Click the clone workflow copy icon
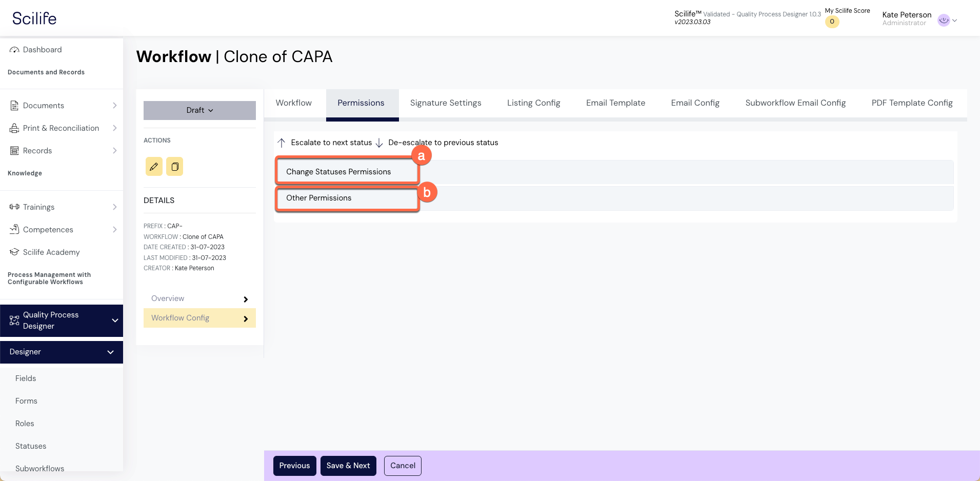The height and width of the screenshot is (481, 980). pos(175,167)
